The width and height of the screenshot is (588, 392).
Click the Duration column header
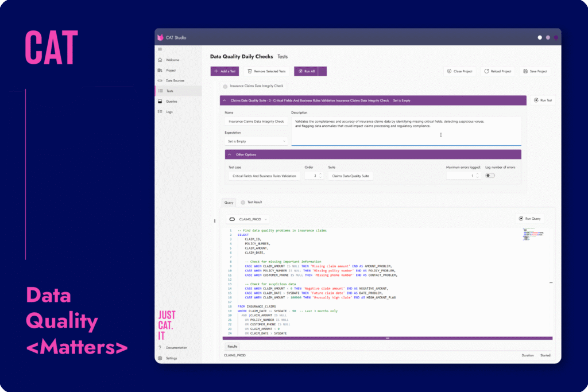click(527, 355)
